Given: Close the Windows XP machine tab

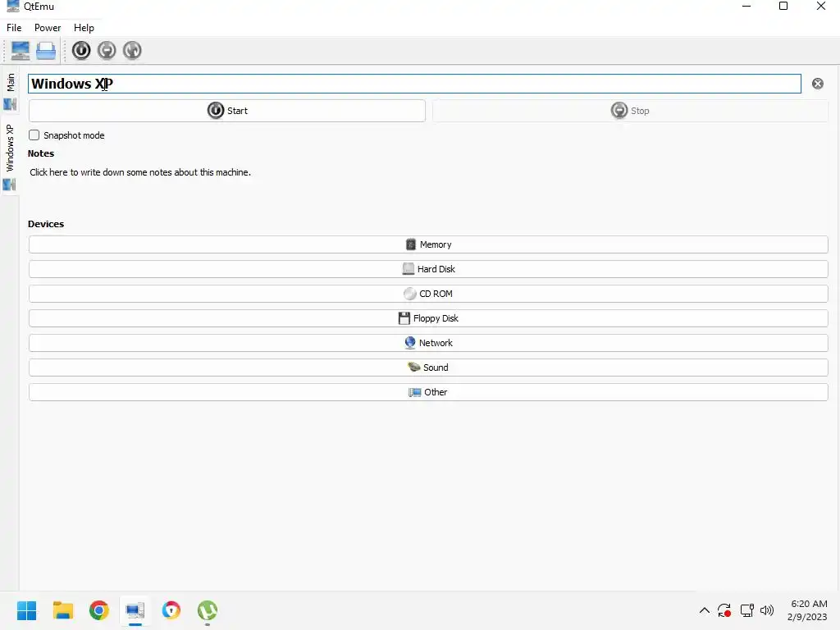Looking at the screenshot, I should (818, 84).
